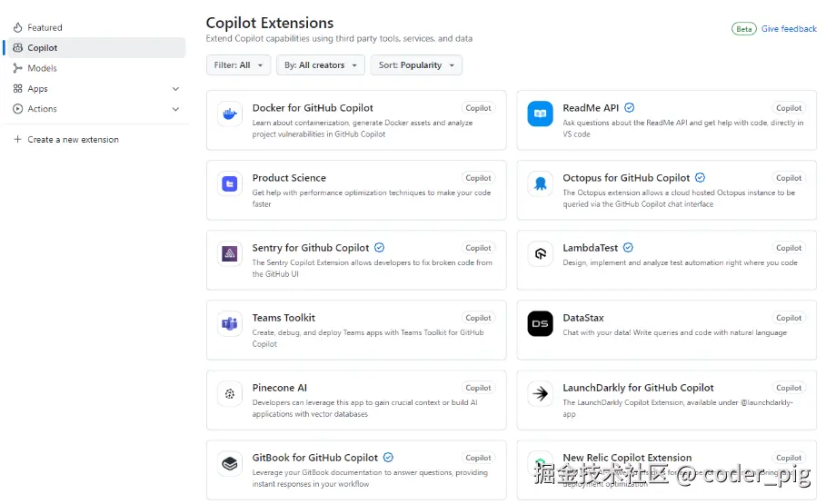Select Models in the sidebar
Image resolution: width=826 pixels, height=504 pixels.
[x=96, y=68]
